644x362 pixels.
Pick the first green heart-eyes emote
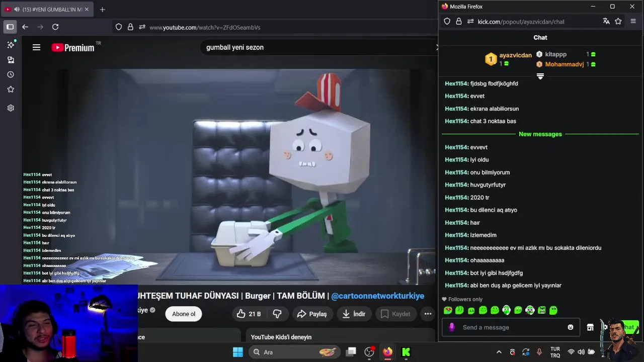448,310
